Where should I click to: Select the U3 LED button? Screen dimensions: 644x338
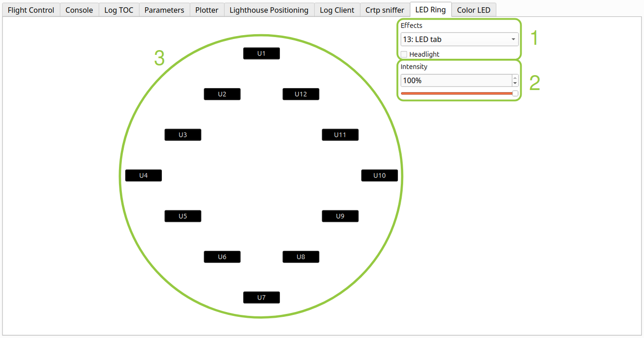(x=183, y=135)
